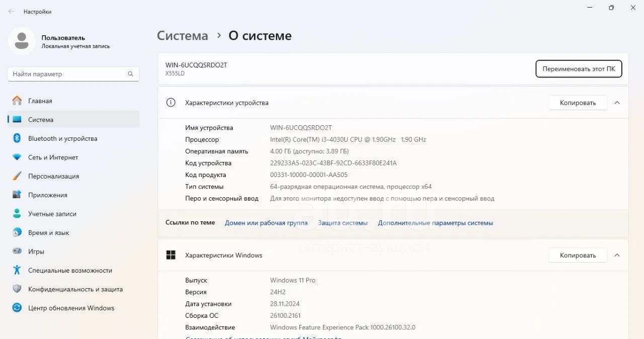This screenshot has width=644, height=339.
Task: Collapse the Характеристики устройства section chevron
Action: tap(617, 103)
